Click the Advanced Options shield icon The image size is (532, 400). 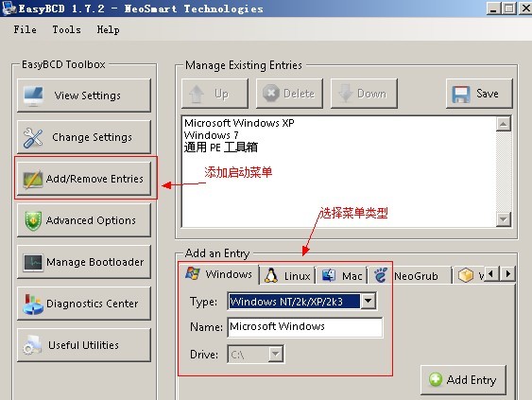(x=33, y=220)
